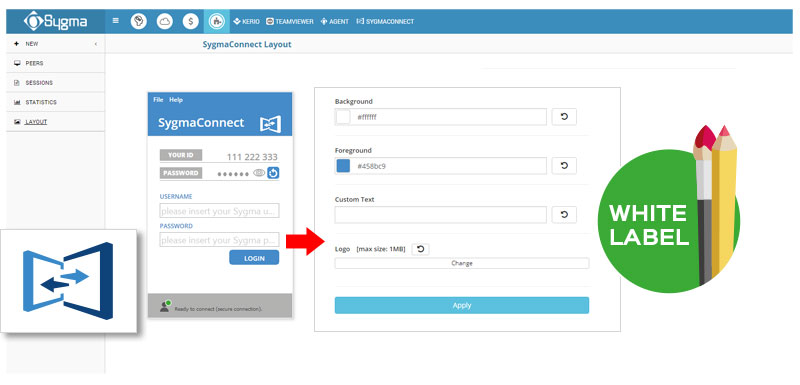Open the AGENT menu item

click(x=335, y=21)
